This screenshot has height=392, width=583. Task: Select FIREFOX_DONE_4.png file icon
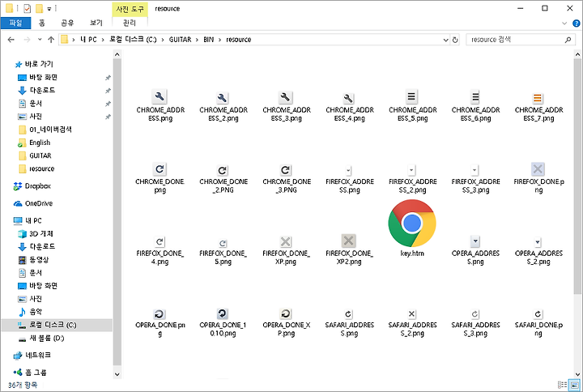(x=160, y=242)
